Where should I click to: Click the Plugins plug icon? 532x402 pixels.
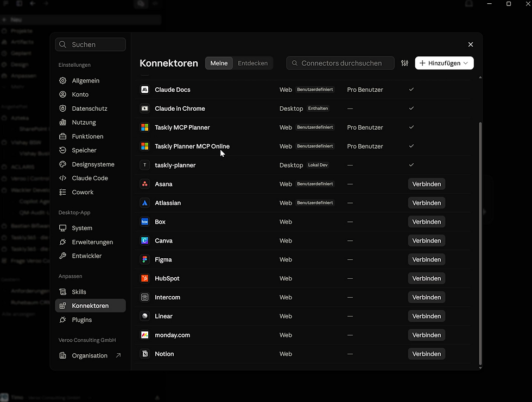pos(63,320)
